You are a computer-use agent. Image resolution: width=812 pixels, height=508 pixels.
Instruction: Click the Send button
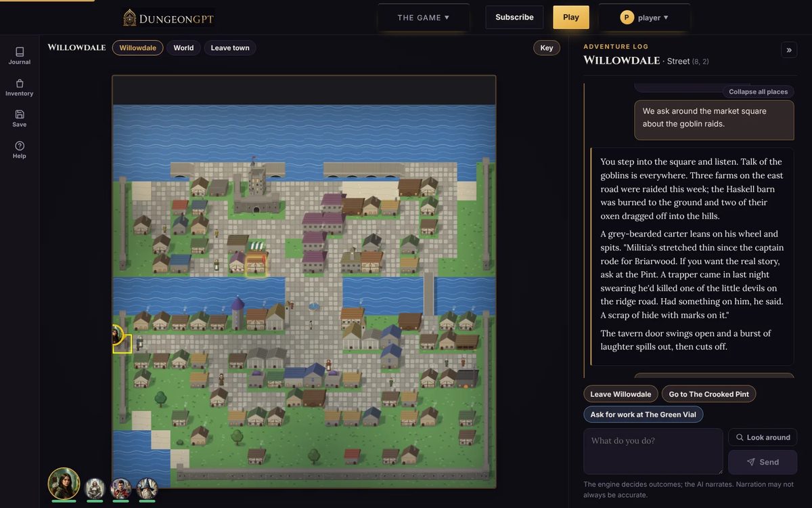[763, 462]
